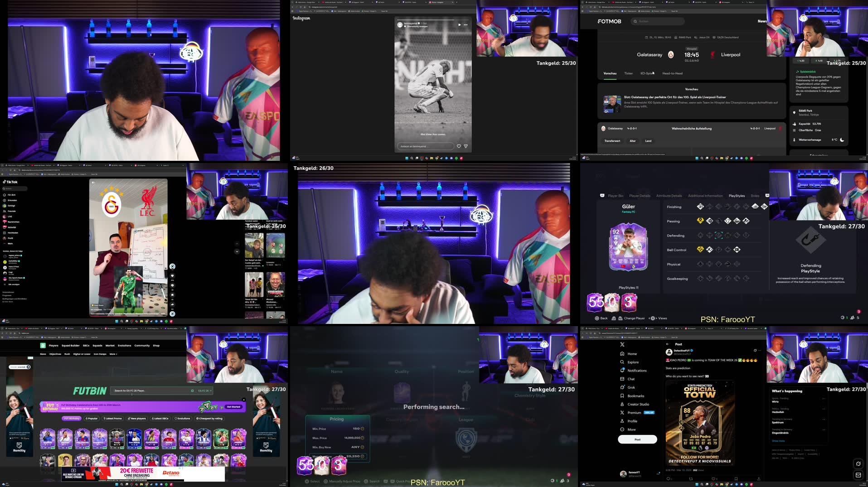Open the Attribute Details tab for Güler

(669, 196)
